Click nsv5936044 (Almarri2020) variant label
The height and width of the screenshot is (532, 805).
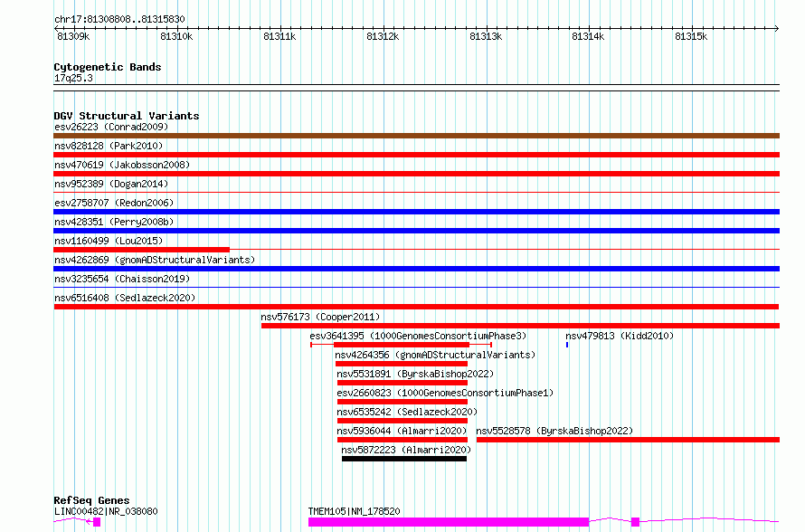point(402,431)
